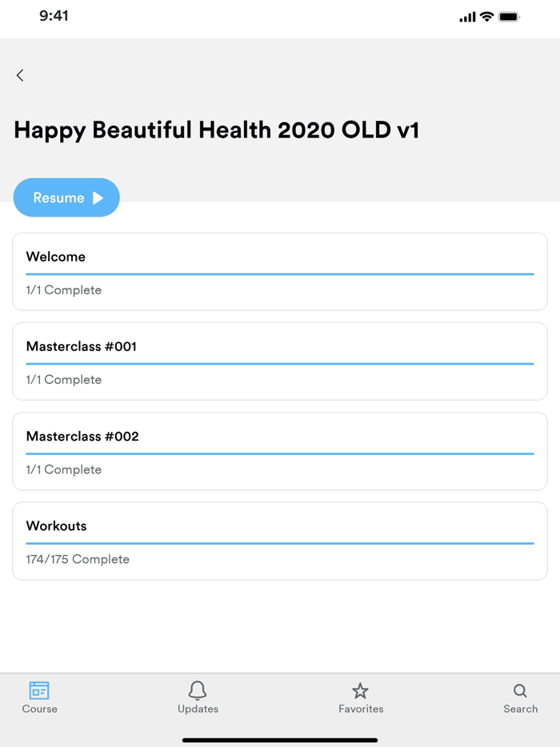
Task: Open the Course tab icon
Action: pyautogui.click(x=39, y=690)
